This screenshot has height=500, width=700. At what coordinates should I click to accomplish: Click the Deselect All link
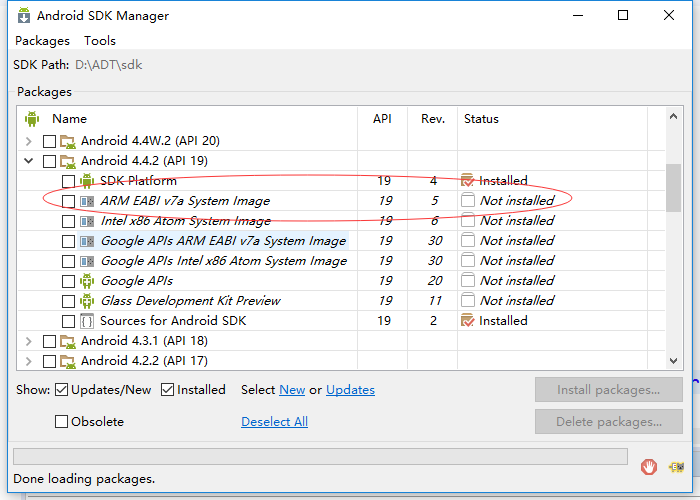(x=274, y=421)
